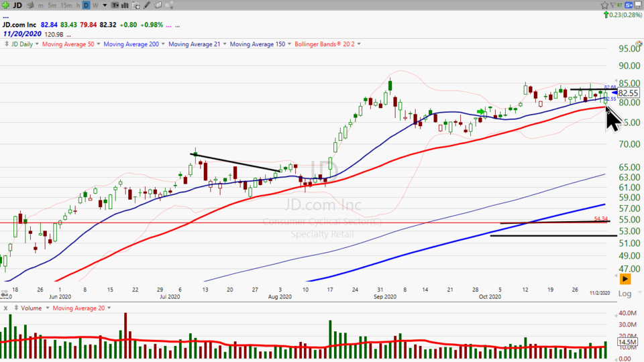Click the Moving Average 150 label
The width and height of the screenshot is (644, 362).
tap(258, 44)
